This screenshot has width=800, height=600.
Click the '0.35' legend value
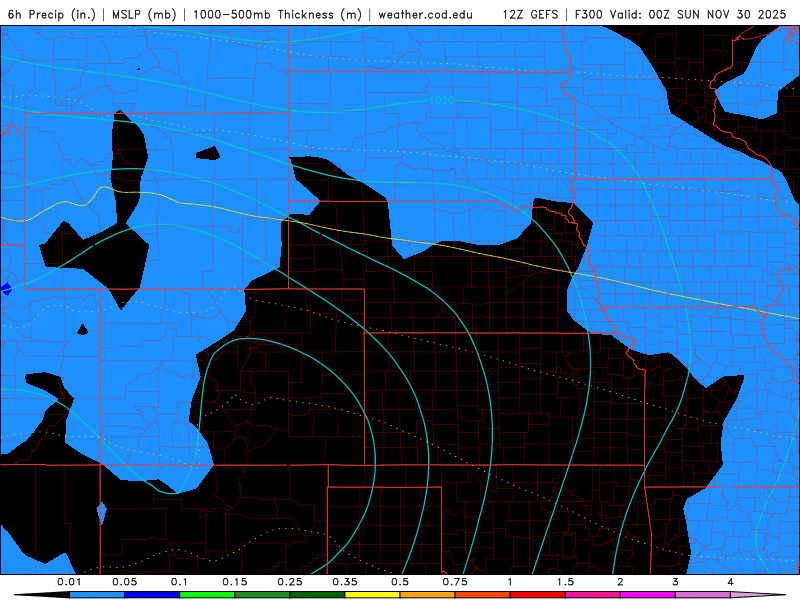(345, 582)
